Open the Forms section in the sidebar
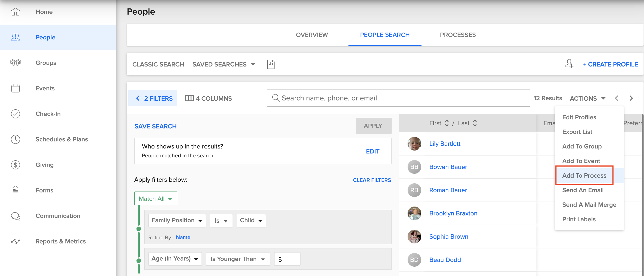644x276 pixels. 44,190
